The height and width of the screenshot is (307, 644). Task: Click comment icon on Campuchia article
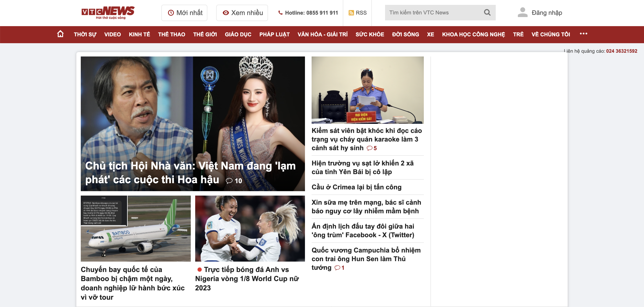pos(337,268)
